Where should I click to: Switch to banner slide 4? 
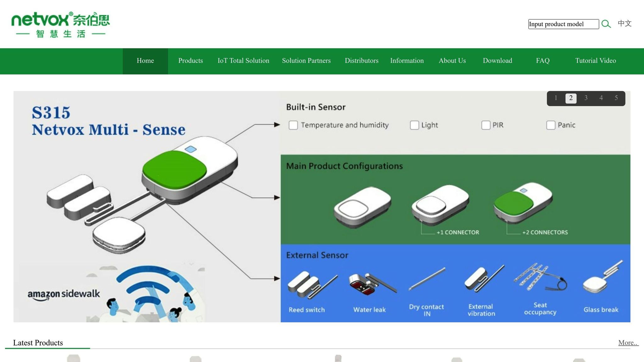click(x=601, y=98)
